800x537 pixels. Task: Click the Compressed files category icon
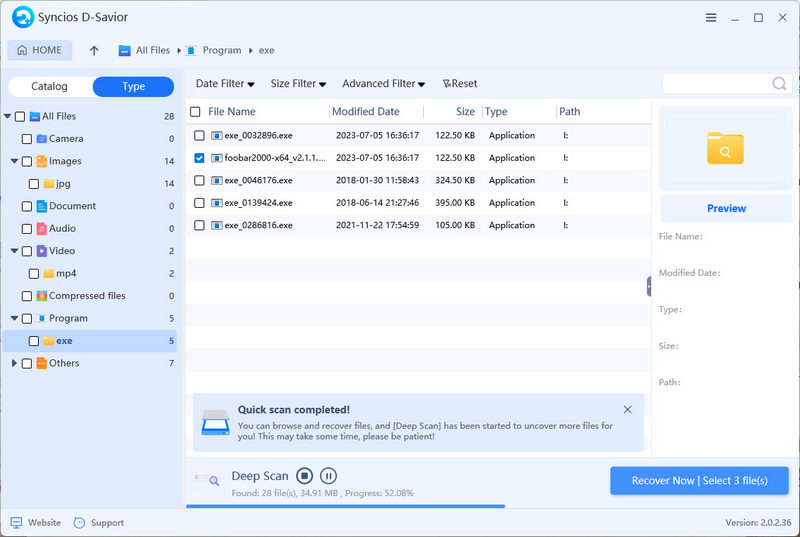point(42,296)
